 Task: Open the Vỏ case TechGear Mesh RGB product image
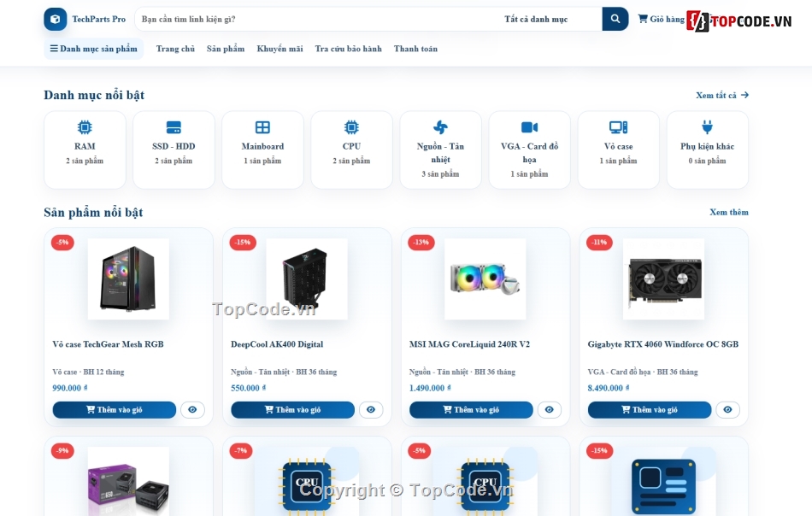pos(128,279)
